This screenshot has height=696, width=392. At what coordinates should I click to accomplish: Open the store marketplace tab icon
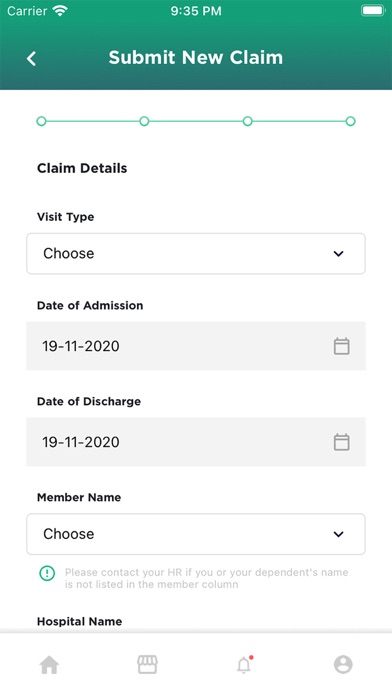[x=147, y=664]
